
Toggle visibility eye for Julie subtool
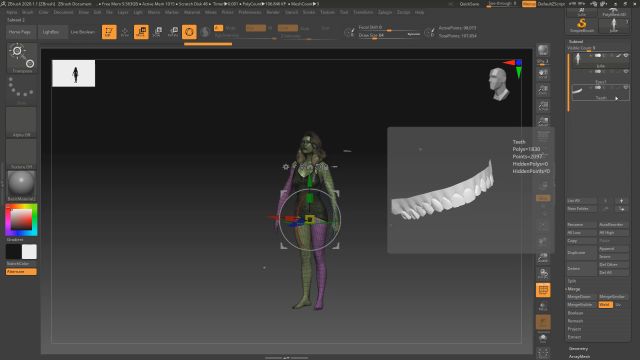[x=626, y=56]
